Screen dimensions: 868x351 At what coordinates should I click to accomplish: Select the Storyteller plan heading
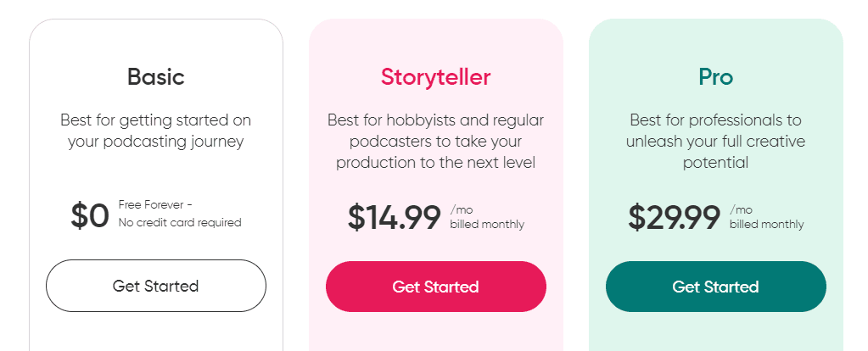click(x=435, y=77)
